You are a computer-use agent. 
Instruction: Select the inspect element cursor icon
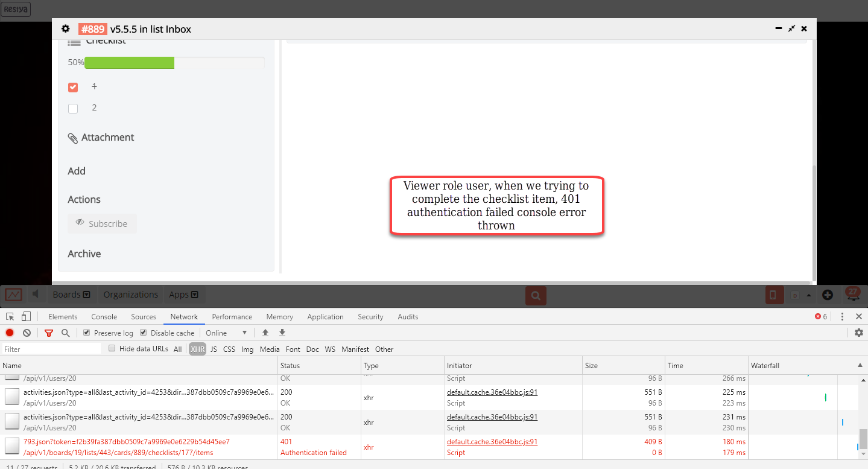[9, 316]
